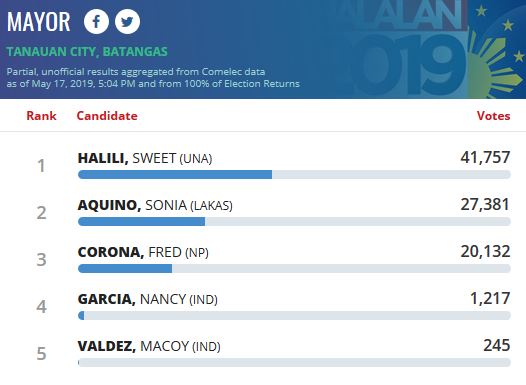Viewport: 526px width, 385px height.
Task: Click Corona's vote progress bar
Action: 294,268
